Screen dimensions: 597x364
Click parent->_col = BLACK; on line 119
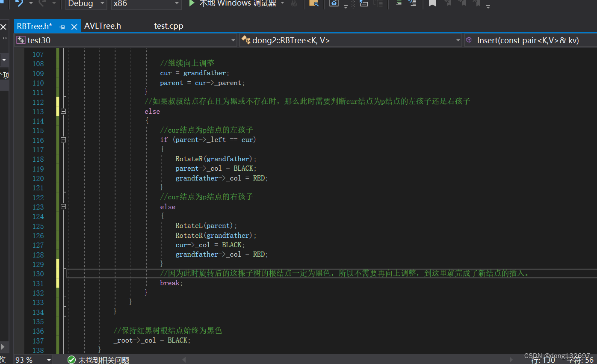click(x=216, y=169)
